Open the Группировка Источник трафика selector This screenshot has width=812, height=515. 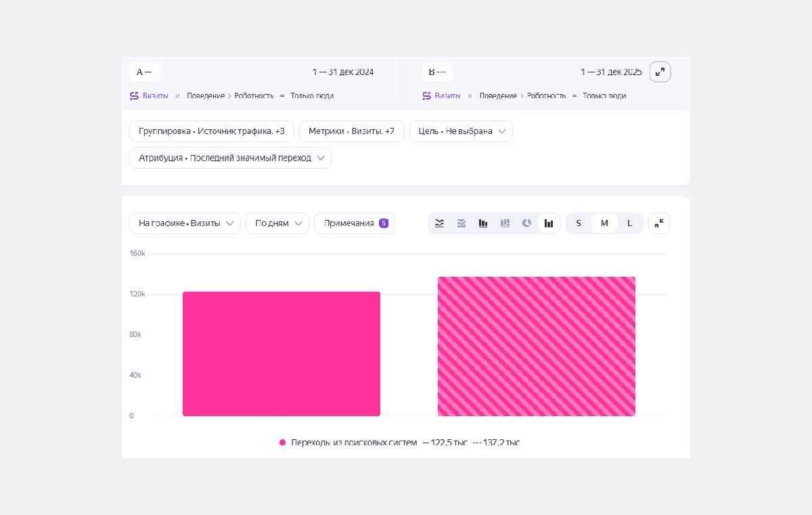pos(212,131)
